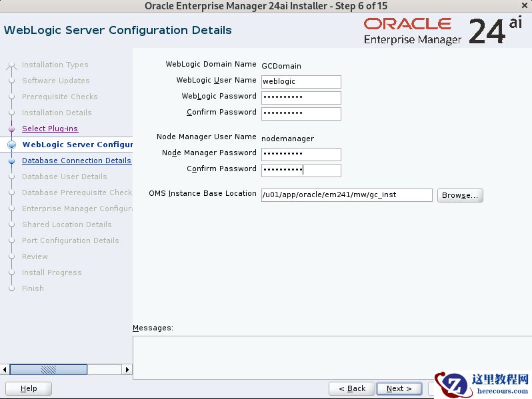The width and height of the screenshot is (532, 399).
Task: Click the step panel scroll left arrow
Action: (x=5, y=369)
